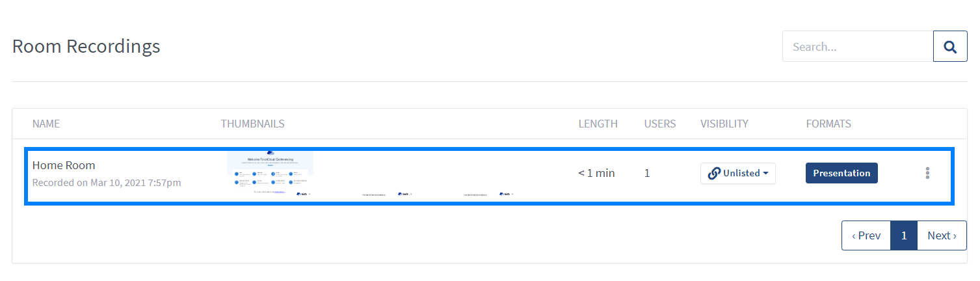This screenshot has height=281, width=980.
Task: Click the chain link icon beside Unlisted
Action: [714, 173]
